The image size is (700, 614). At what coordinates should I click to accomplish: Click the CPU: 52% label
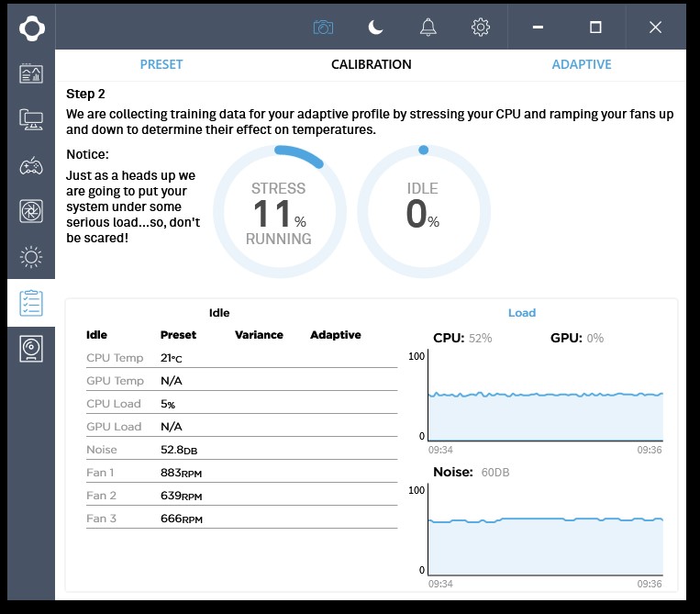[462, 338]
